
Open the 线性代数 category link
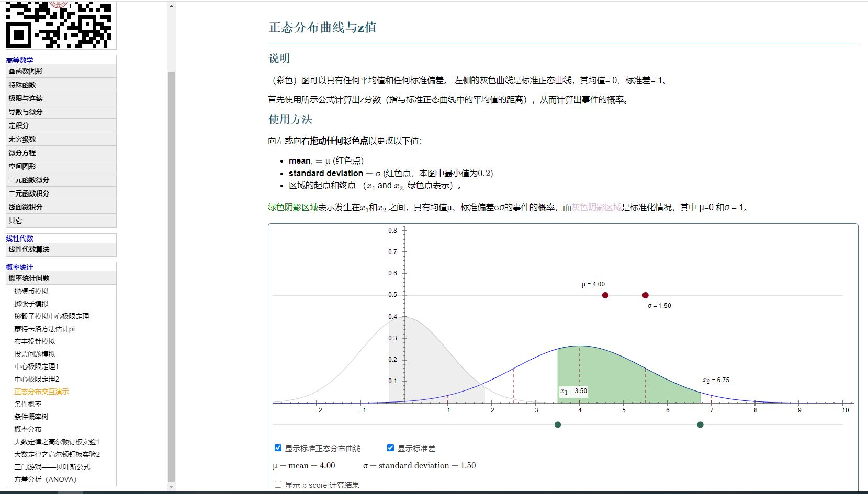pos(19,238)
